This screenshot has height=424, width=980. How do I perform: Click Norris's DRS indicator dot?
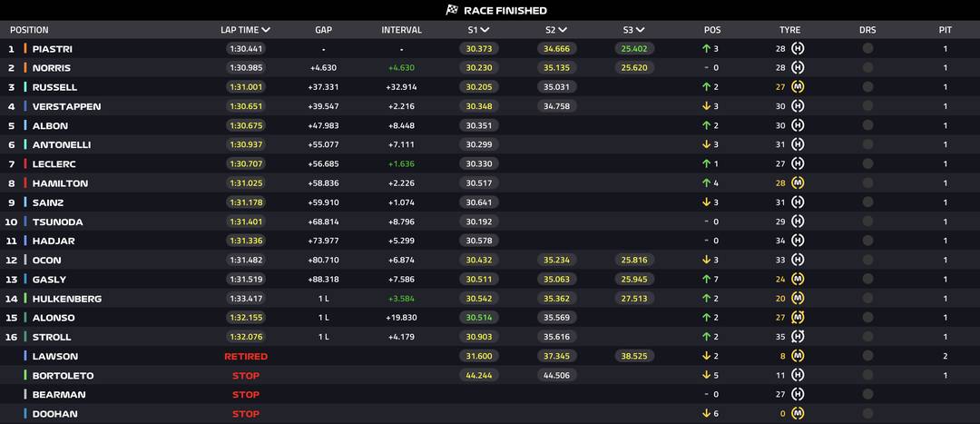pyautogui.click(x=867, y=67)
